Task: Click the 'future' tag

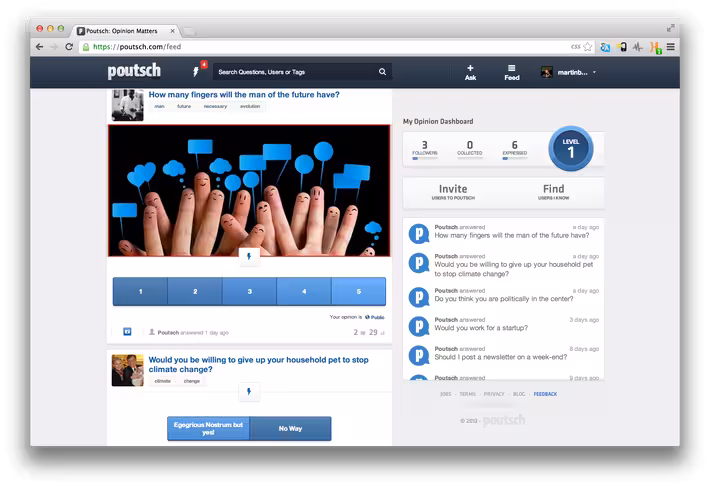Action: pos(184,106)
